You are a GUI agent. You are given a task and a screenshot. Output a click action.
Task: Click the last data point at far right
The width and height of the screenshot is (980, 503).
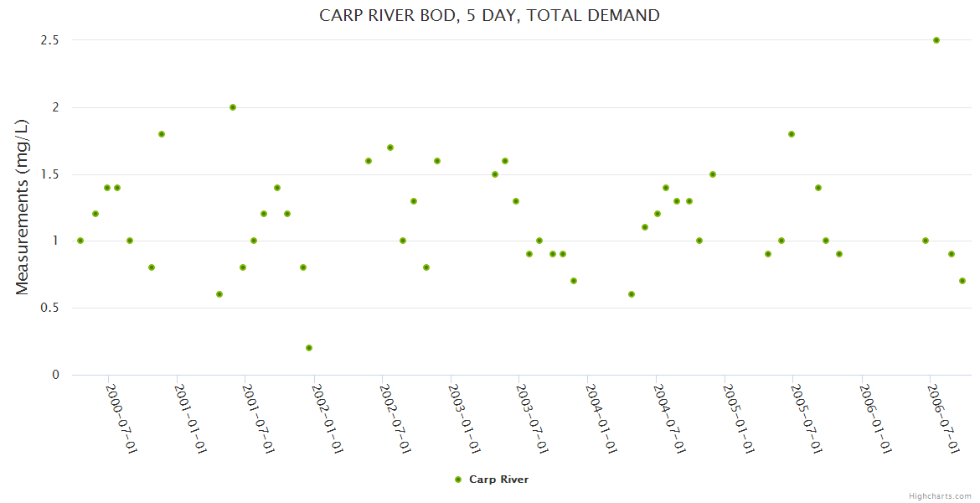coord(962,281)
